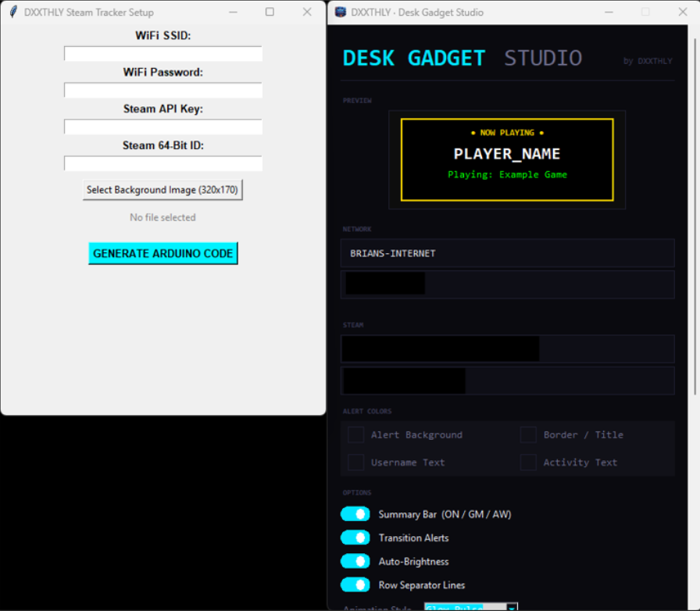Click the Desk Gadget Studio vertical scrollbar
The image size is (700, 611).
click(x=695, y=216)
